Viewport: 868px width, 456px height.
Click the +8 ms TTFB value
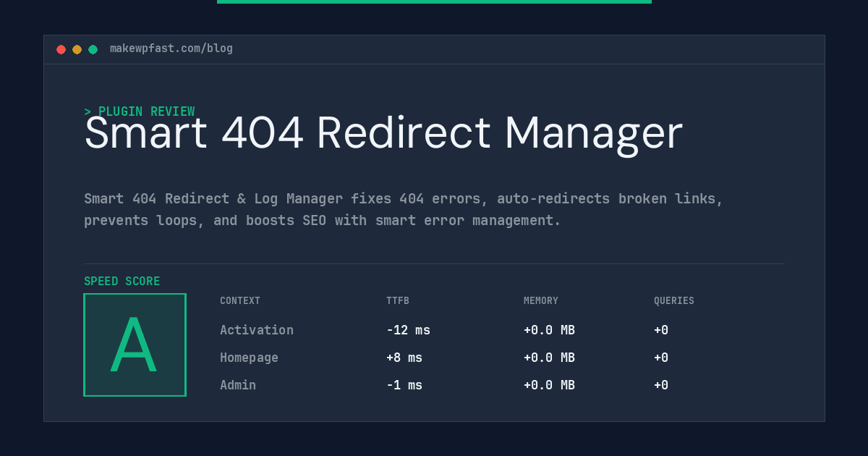404,358
